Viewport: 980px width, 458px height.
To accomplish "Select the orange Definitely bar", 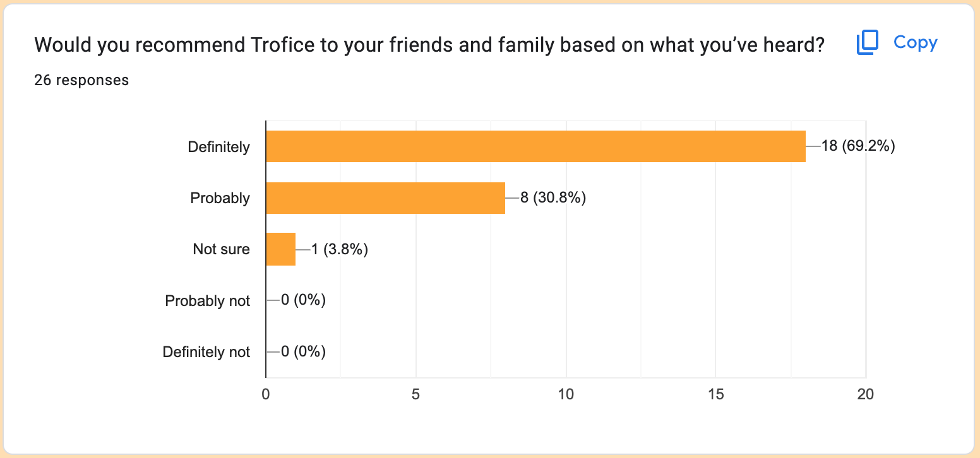I will pyautogui.click(x=535, y=146).
